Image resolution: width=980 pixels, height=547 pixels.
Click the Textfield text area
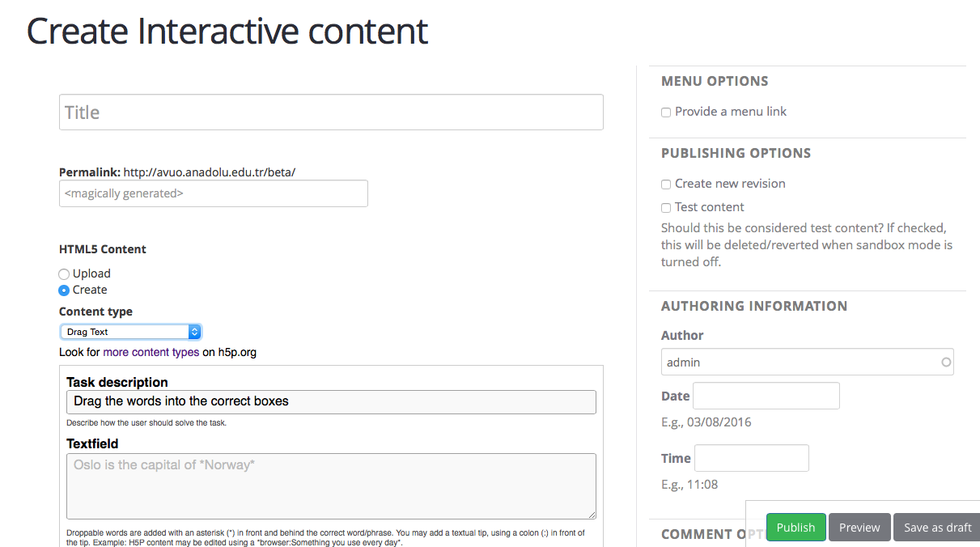[x=331, y=486]
